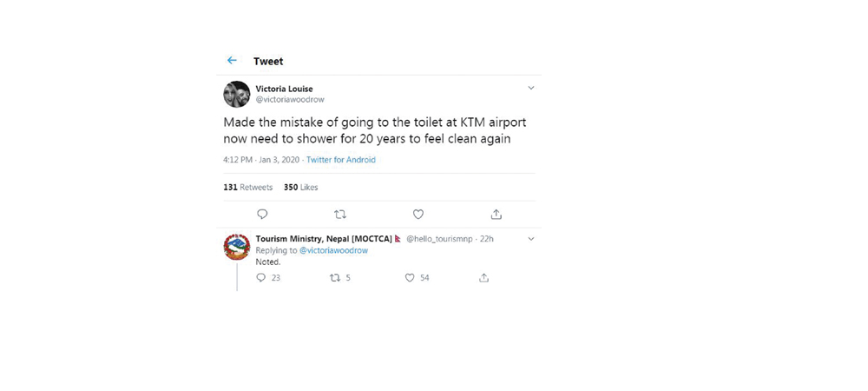Like the Tourism Ministry reply with 54 likes
868x391 pixels.
[x=410, y=278]
